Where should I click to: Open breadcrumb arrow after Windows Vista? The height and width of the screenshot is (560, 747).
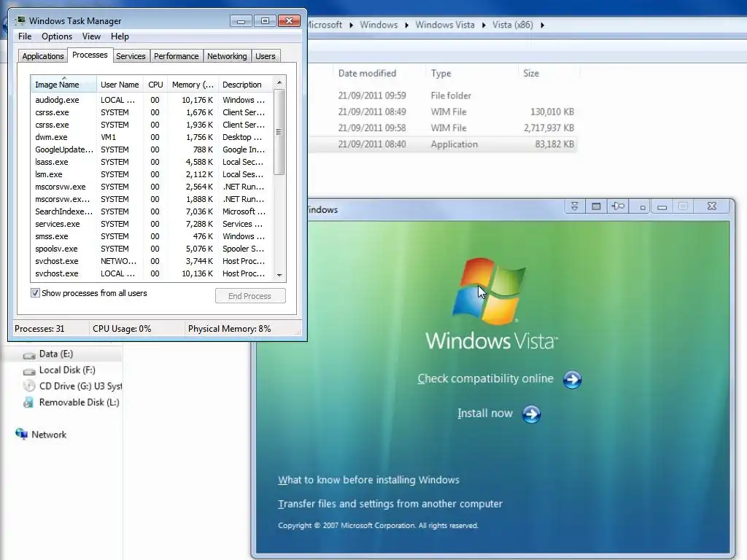(484, 25)
